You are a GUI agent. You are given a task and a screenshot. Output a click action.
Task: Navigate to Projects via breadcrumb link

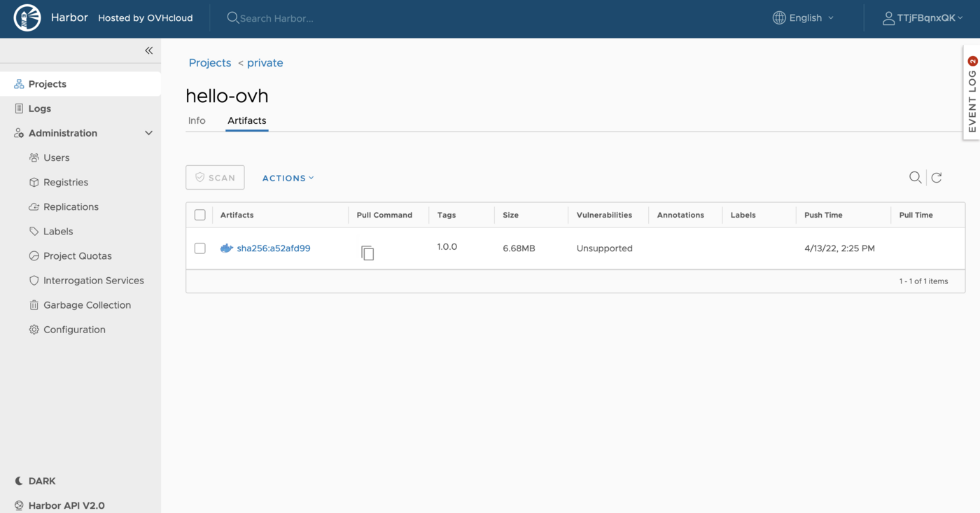209,62
